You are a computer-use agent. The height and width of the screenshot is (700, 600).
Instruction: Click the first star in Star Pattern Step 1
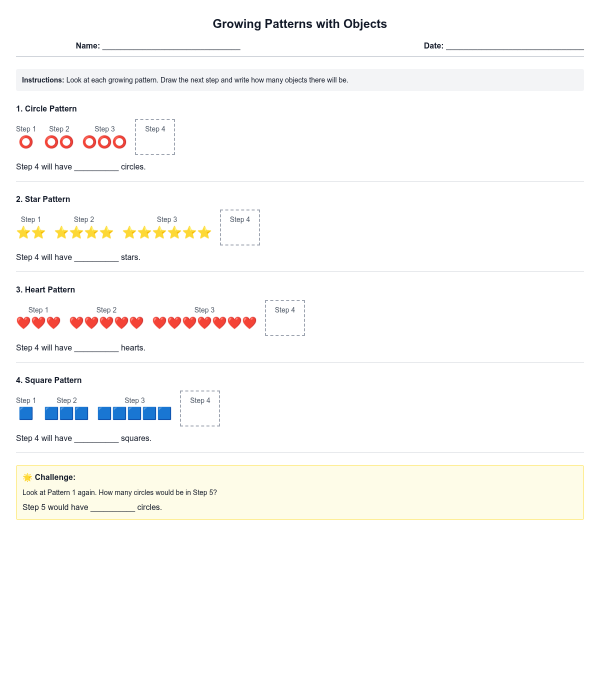[23, 233]
